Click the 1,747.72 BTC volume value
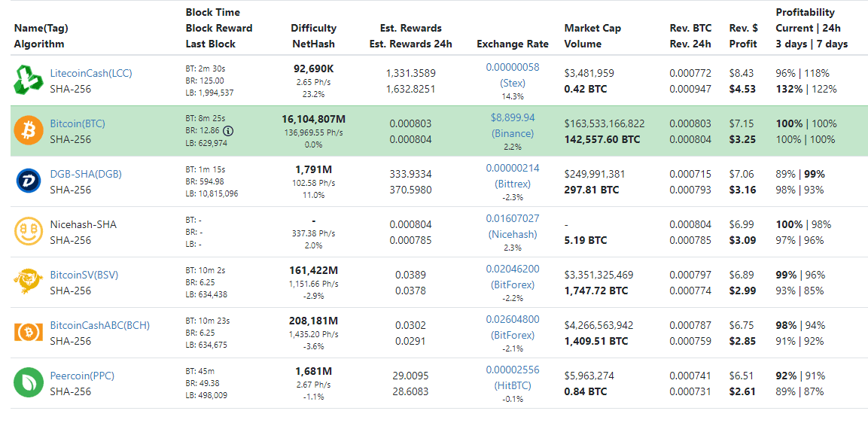 coord(596,290)
